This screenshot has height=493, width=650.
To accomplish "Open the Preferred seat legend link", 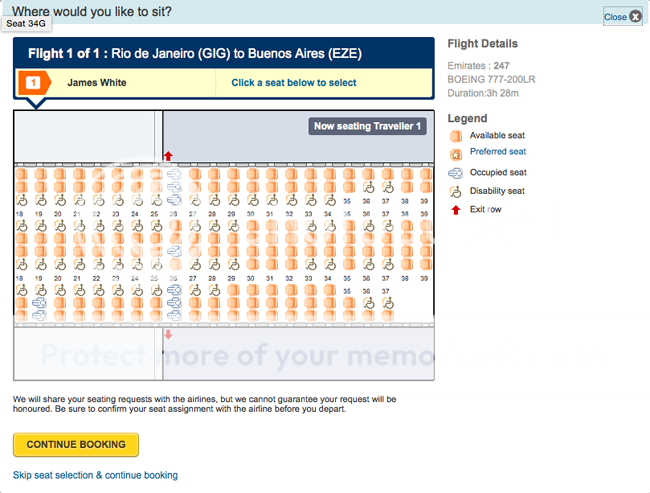I will [497, 152].
